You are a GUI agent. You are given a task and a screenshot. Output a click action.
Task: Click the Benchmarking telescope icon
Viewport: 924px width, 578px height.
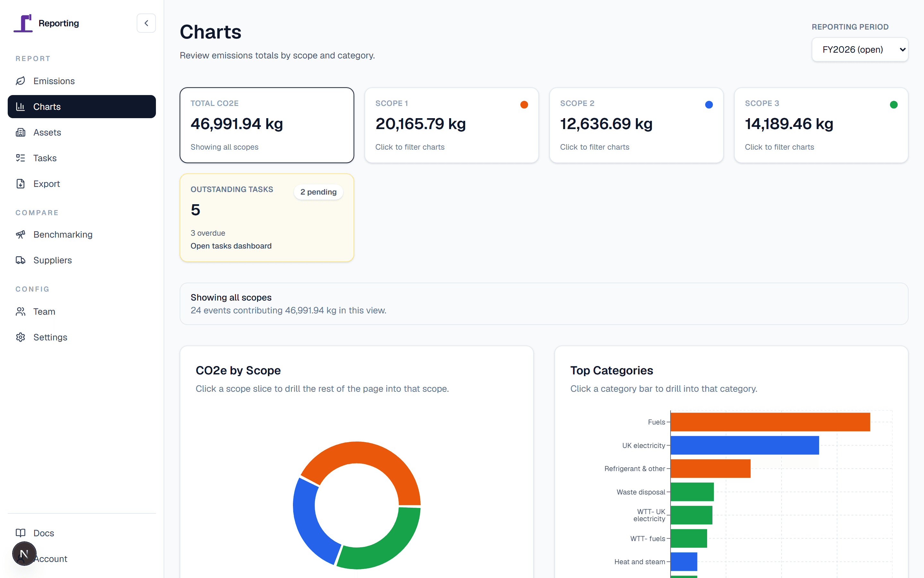(21, 234)
